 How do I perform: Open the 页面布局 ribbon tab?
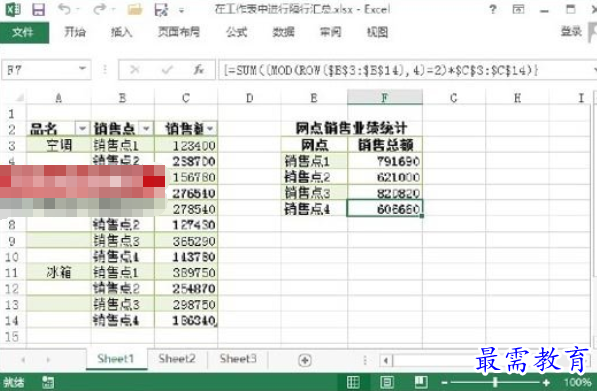pos(179,32)
